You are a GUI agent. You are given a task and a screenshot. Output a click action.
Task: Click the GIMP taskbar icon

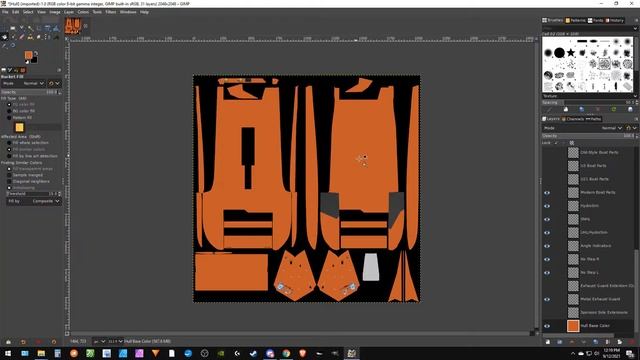(351, 353)
